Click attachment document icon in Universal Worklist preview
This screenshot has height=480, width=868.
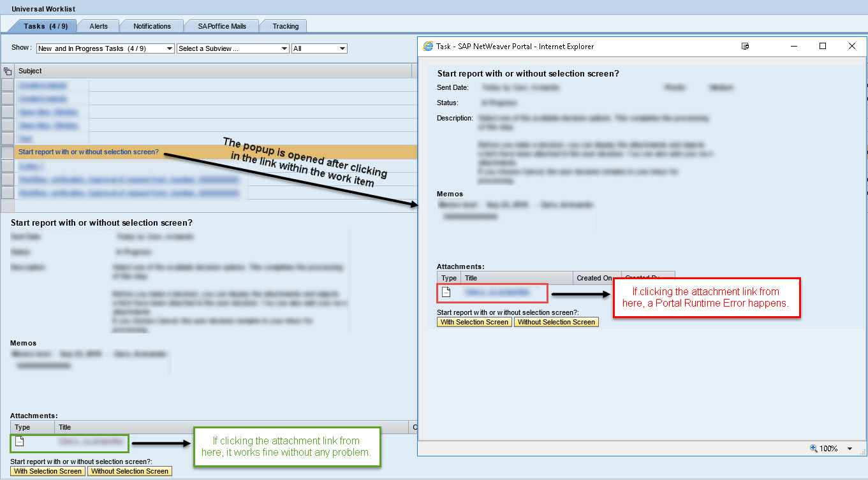click(19, 441)
